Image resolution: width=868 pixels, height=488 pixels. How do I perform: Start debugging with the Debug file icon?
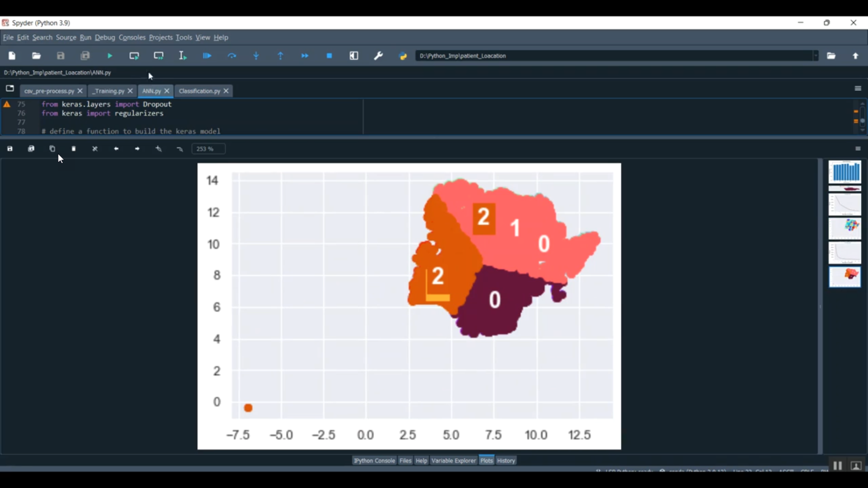[207, 56]
